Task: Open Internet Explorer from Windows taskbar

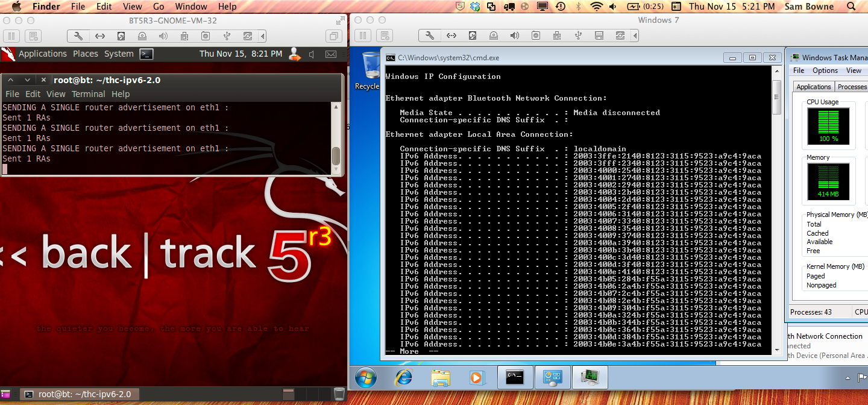Action: pos(403,377)
